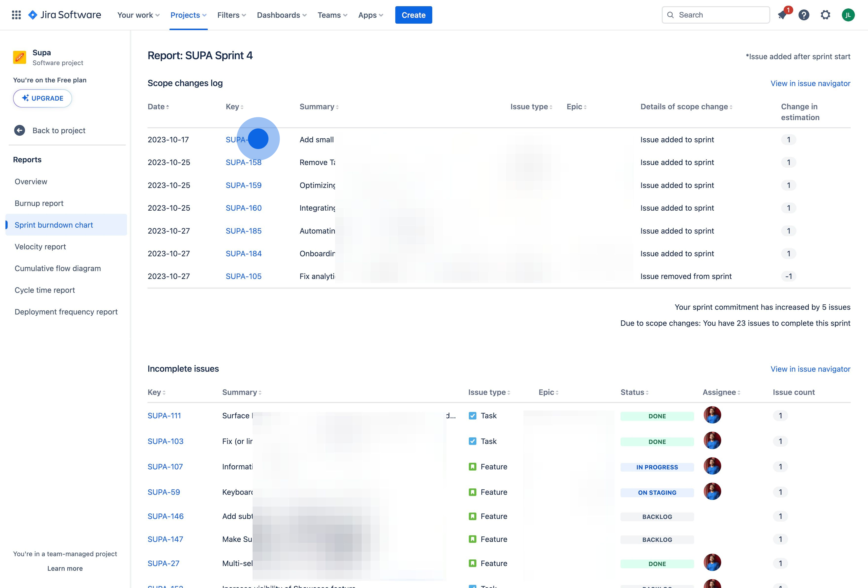Click the Feature type icon in SUPA-147 row
Screen dimensions: 868x588
pos(472,539)
